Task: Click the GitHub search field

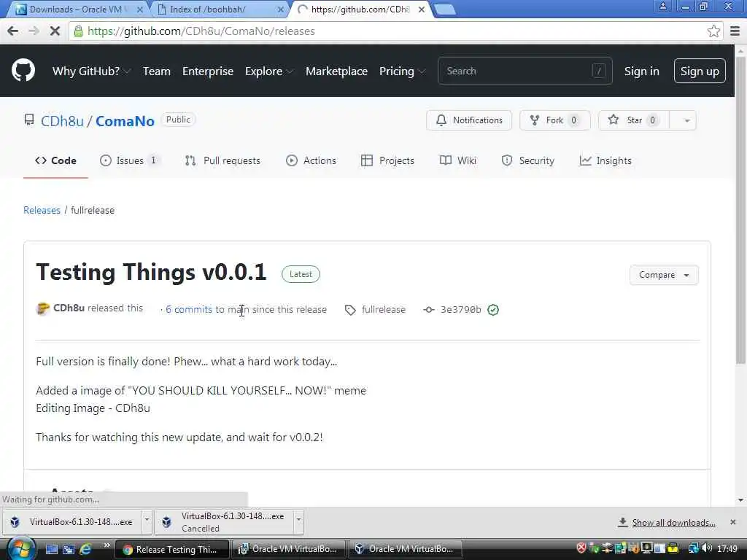Action: click(525, 71)
